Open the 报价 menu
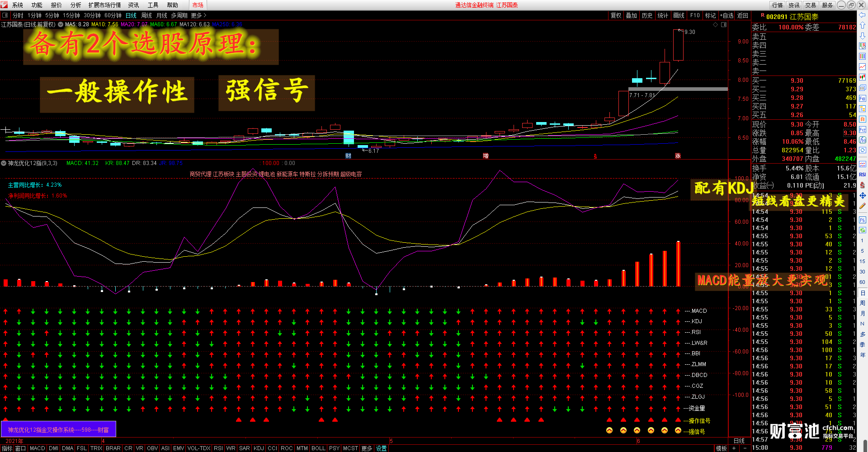Screen dimensions: 868x452 pos(57,5)
